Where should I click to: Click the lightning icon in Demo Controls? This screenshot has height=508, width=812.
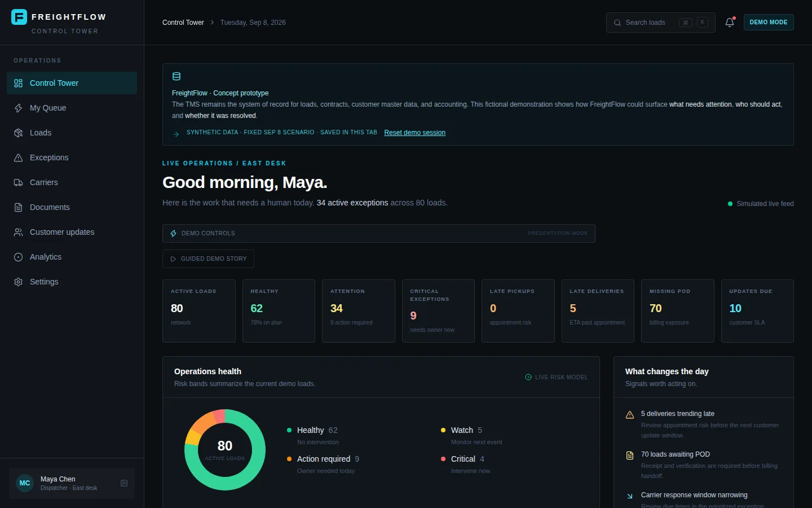[174, 233]
